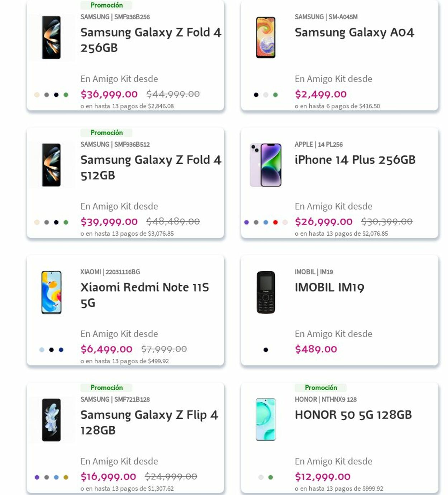Image resolution: width=448 pixels, height=495 pixels.
Task: Click the HONOR 50 5G 128GB title
Action: pyautogui.click(x=353, y=415)
